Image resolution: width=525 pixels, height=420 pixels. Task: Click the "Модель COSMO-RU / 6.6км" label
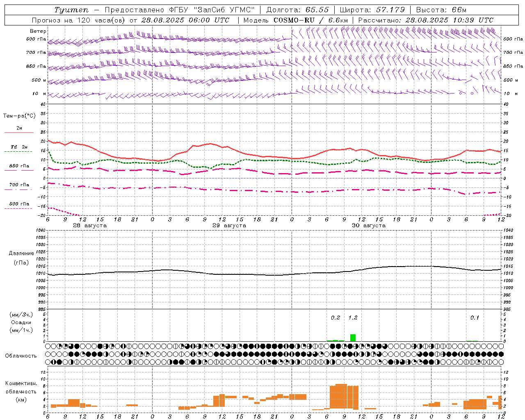pyautogui.click(x=295, y=20)
